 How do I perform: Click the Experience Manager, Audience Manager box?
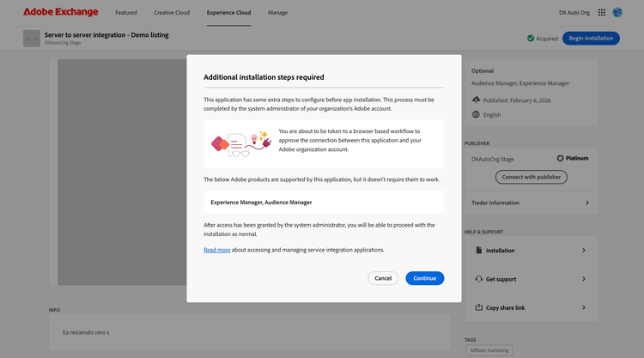(324, 202)
